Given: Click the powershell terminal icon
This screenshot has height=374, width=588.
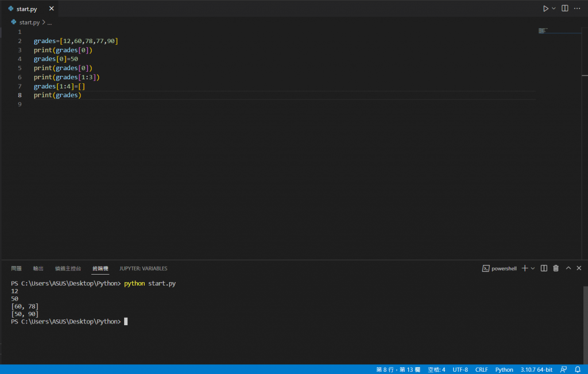Looking at the screenshot, I should click(x=486, y=269).
